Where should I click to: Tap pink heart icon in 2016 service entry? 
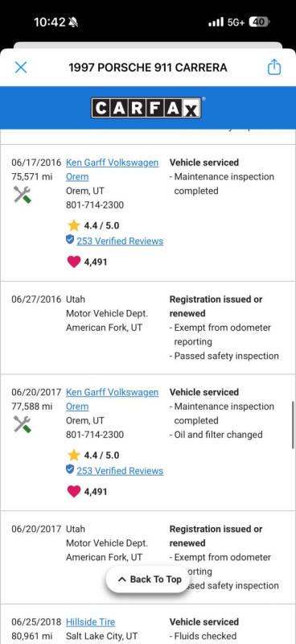point(74,262)
